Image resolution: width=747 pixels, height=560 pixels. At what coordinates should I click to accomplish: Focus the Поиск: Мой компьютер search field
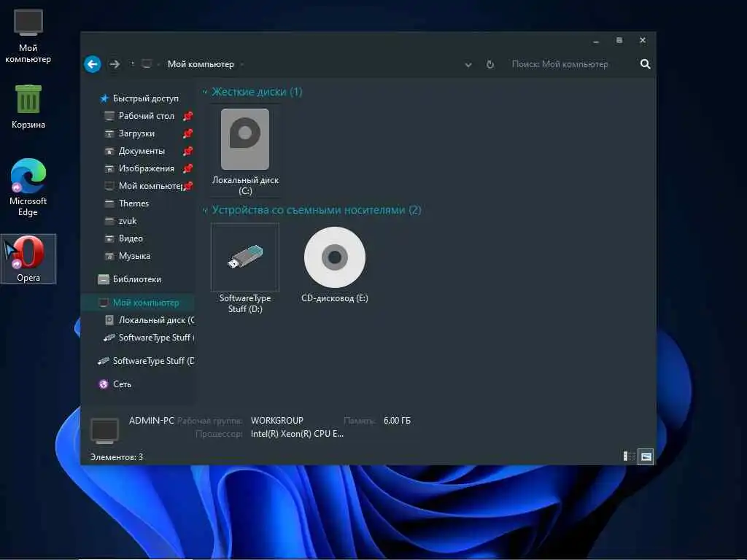click(x=572, y=64)
